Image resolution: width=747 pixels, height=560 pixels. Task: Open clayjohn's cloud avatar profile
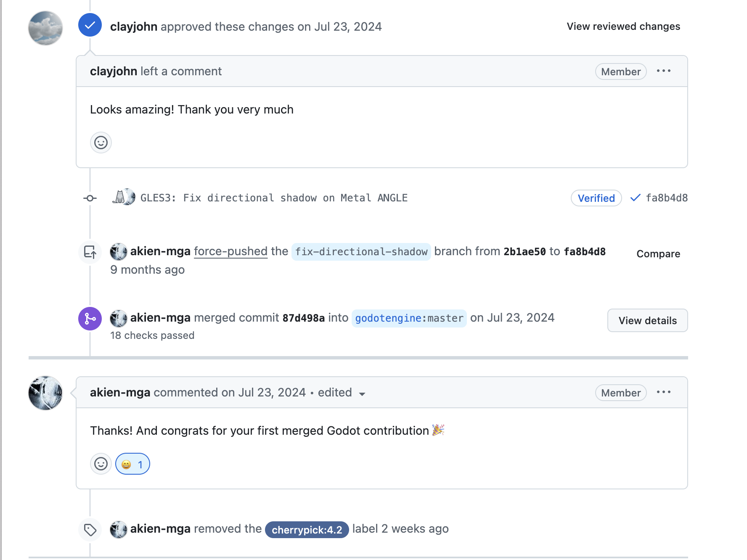[x=45, y=28]
